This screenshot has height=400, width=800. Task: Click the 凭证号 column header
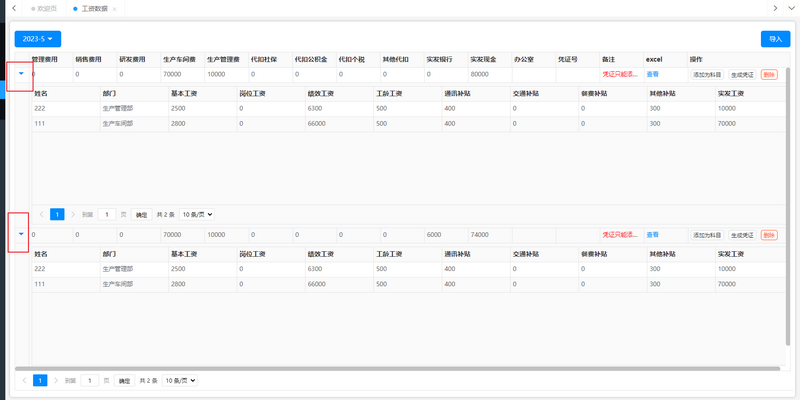click(x=568, y=59)
